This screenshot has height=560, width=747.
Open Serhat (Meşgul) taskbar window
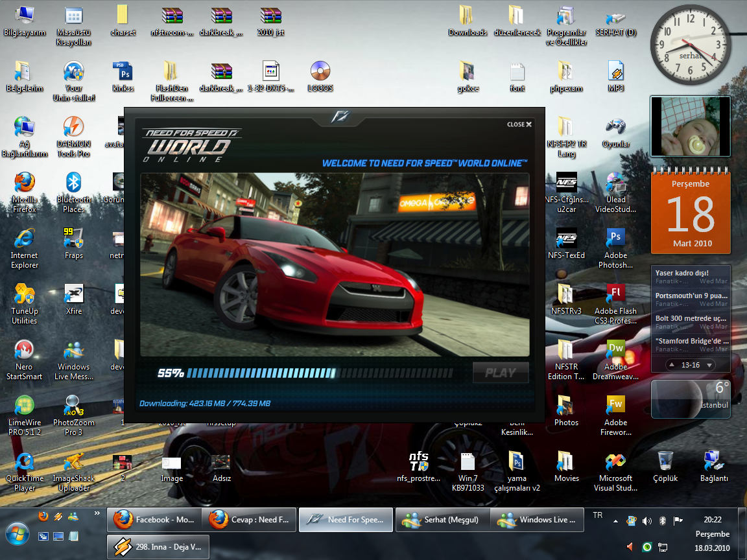click(x=443, y=520)
